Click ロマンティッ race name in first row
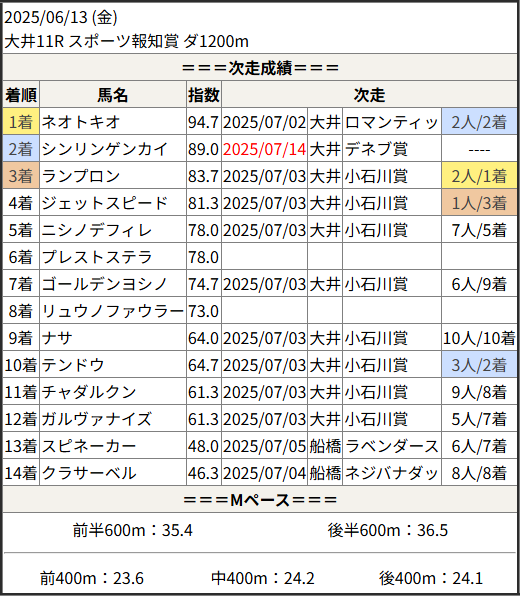Viewport: 520px width, 596px height. [392, 122]
